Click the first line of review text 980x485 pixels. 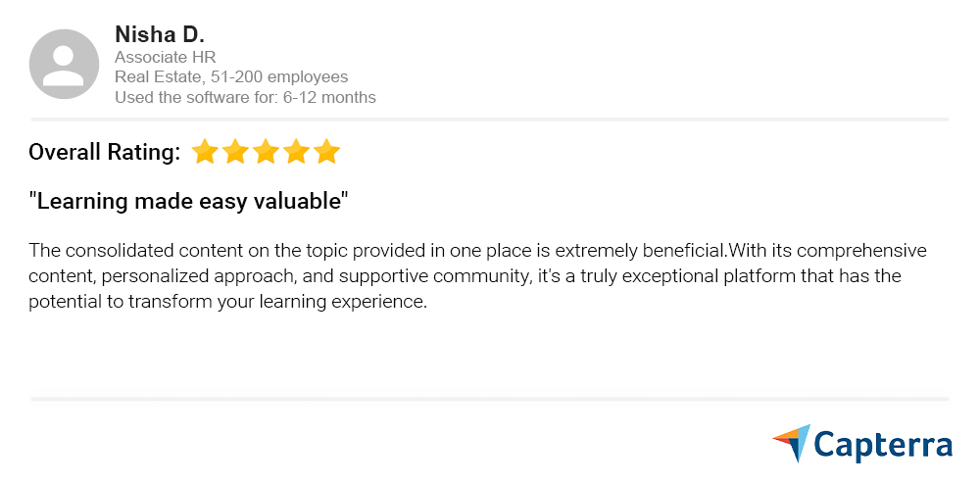pyautogui.click(x=477, y=250)
